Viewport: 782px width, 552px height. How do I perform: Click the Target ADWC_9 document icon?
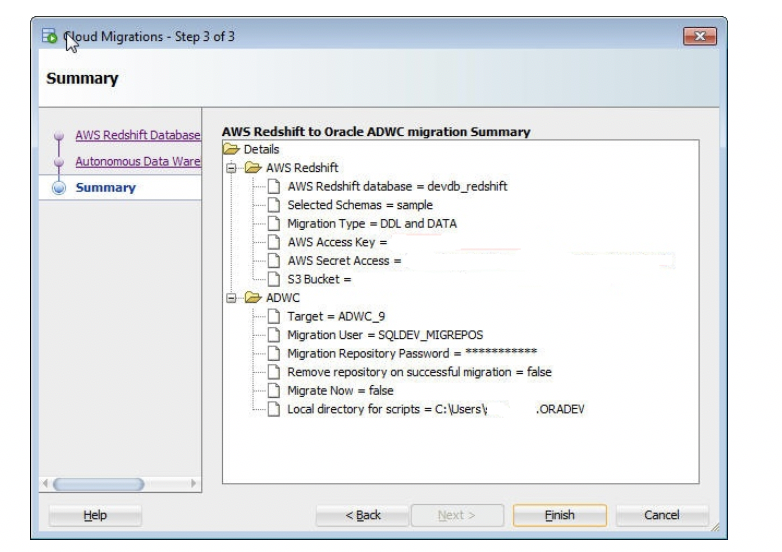[273, 316]
